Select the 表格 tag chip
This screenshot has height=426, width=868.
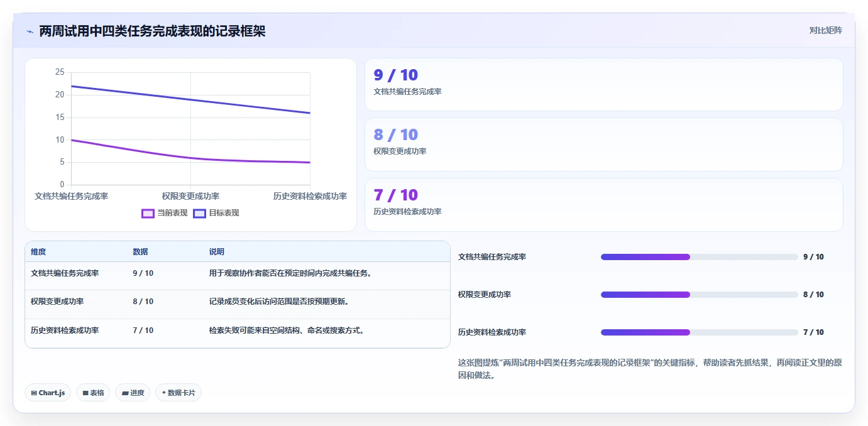click(x=93, y=393)
